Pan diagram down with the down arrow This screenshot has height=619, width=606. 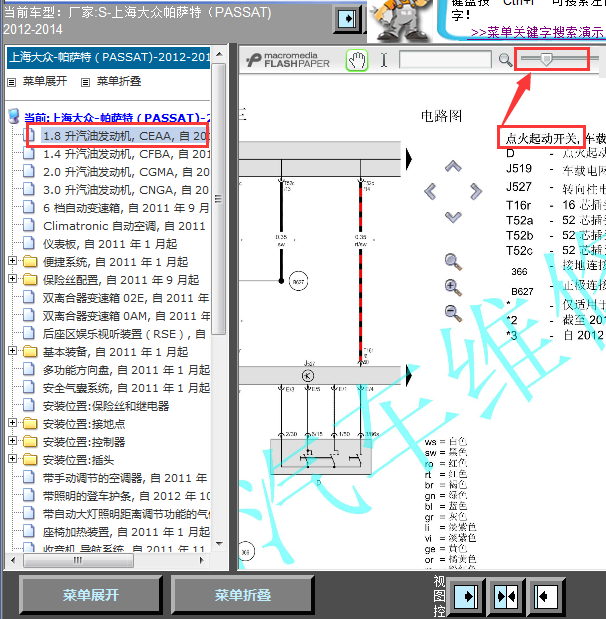point(453,217)
